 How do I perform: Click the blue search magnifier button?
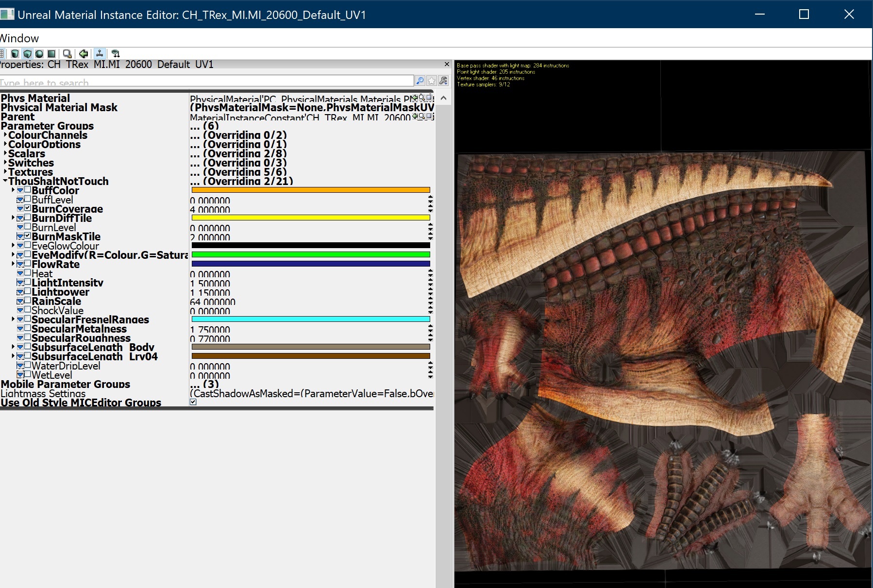click(x=420, y=81)
